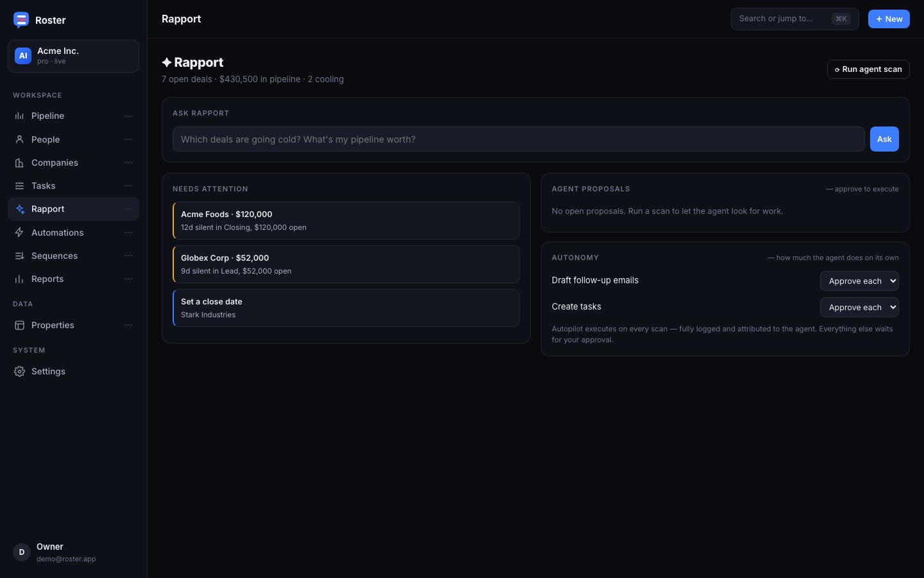Click the Settings gear icon
This screenshot has height=578, width=924.
tap(19, 371)
